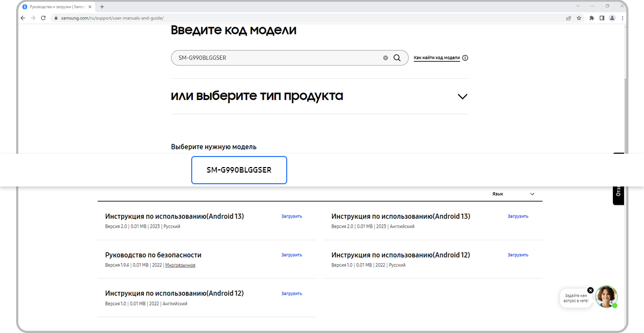This screenshot has width=644, height=333.
Task: Open the chat assistant avatar
Action: tap(607, 296)
